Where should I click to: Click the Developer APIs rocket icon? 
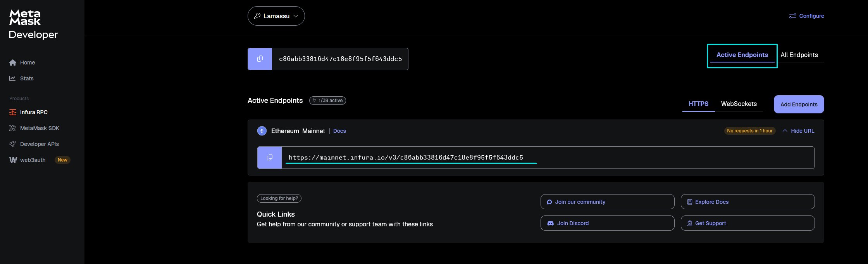pos(13,144)
